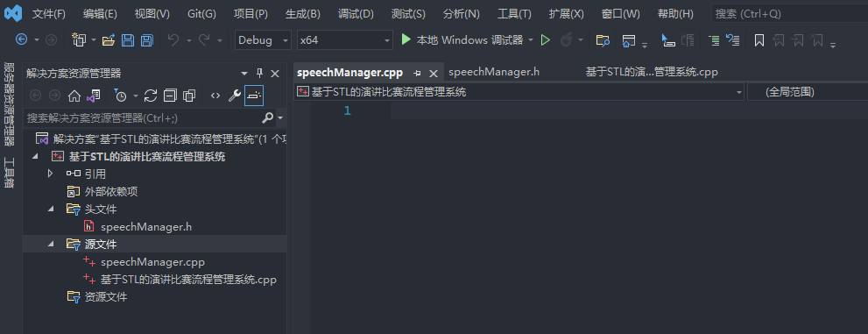
Task: Click the Solution Explorer search field
Action: [x=142, y=118]
